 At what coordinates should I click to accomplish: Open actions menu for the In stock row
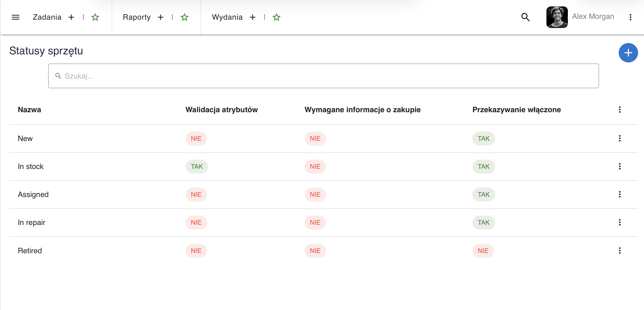click(620, 166)
